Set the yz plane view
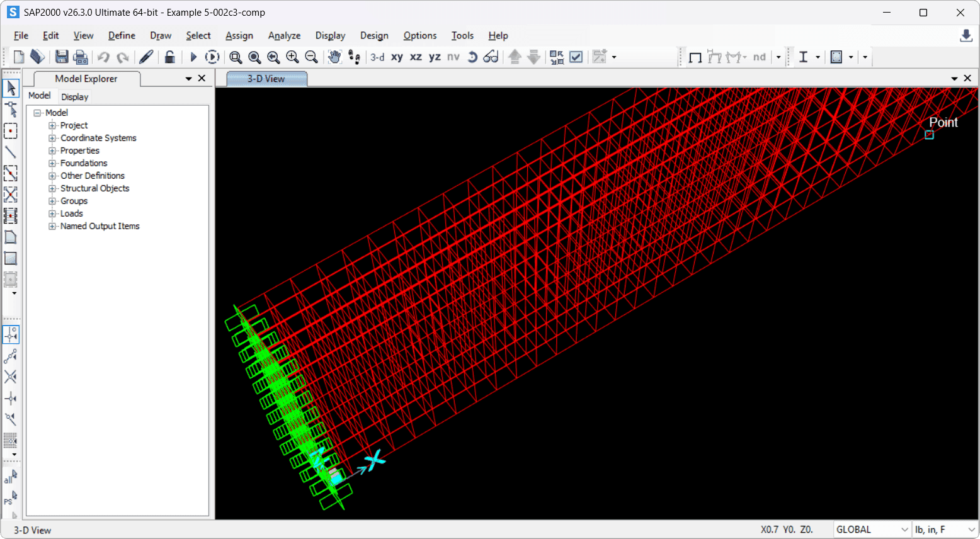This screenshot has width=980, height=539. tap(435, 57)
